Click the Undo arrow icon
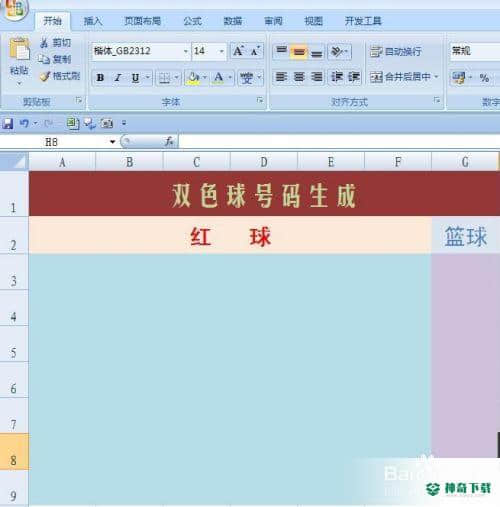This screenshot has width=500, height=507. point(24,124)
